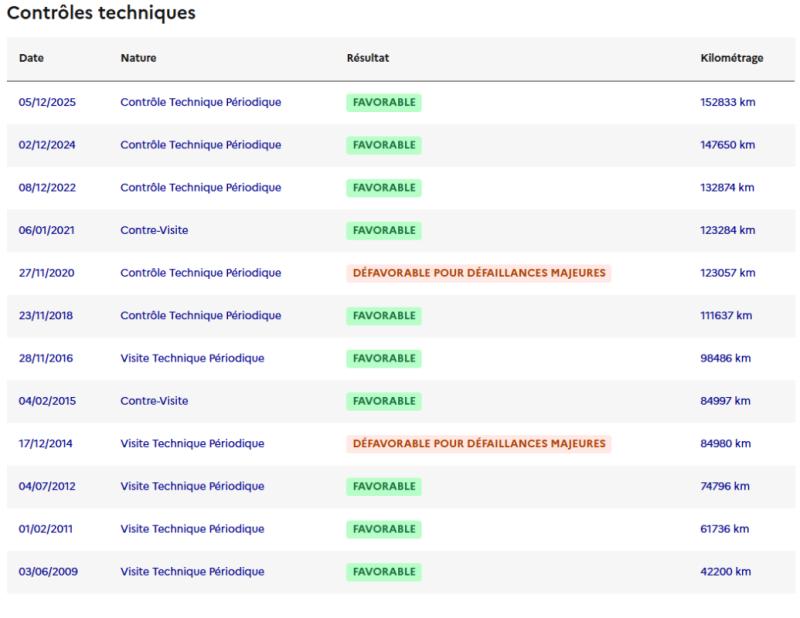This screenshot has width=800, height=618.
Task: Click FAVORABLE badge for 04/02/2015 Contre-Visite
Action: coord(384,401)
